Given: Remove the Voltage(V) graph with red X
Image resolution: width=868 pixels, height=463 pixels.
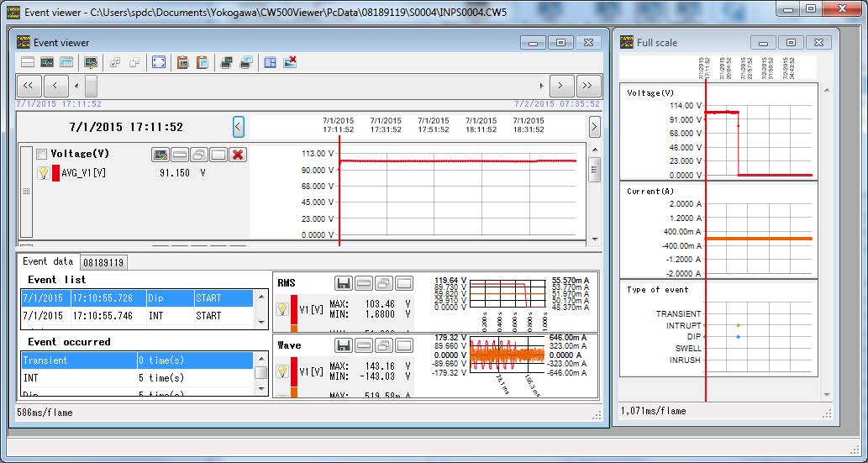Looking at the screenshot, I should click(x=238, y=154).
